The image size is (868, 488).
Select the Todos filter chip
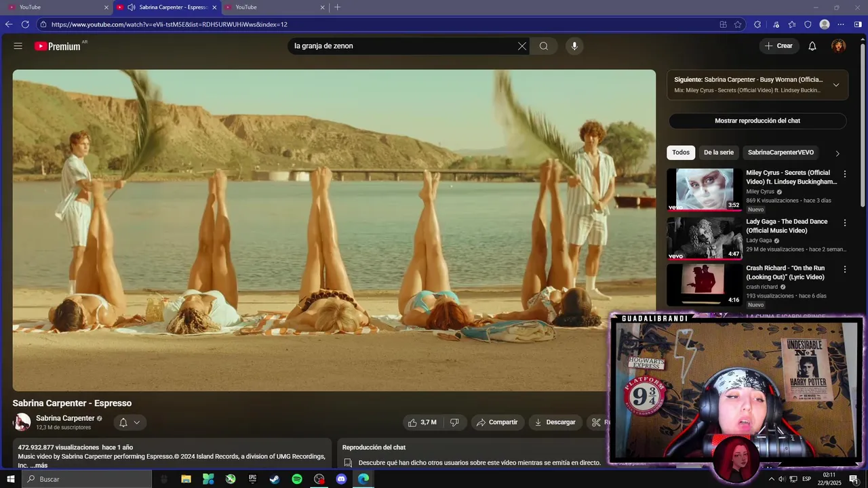pos(681,152)
